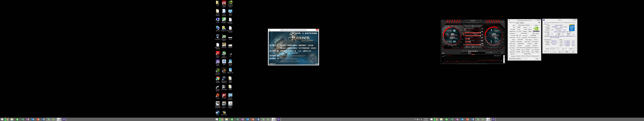Open Processor #1 selection dropdown in CPU-Z
This screenshot has width=644, height=121.
(x=555, y=49)
